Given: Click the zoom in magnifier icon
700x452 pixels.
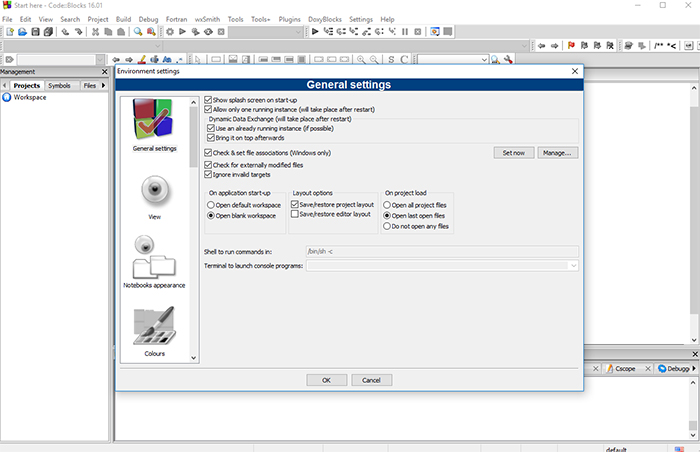Looking at the screenshot, I should [361, 59].
